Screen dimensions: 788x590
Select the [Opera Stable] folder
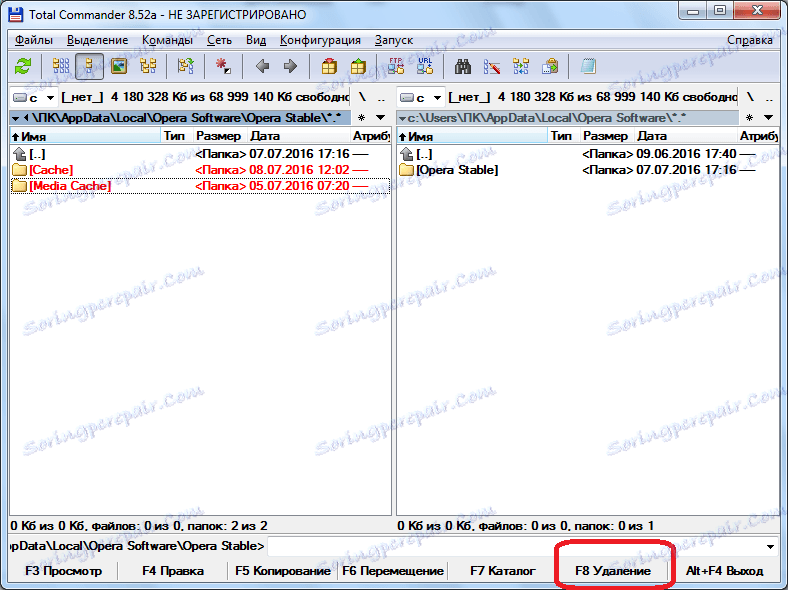[x=587, y=170]
